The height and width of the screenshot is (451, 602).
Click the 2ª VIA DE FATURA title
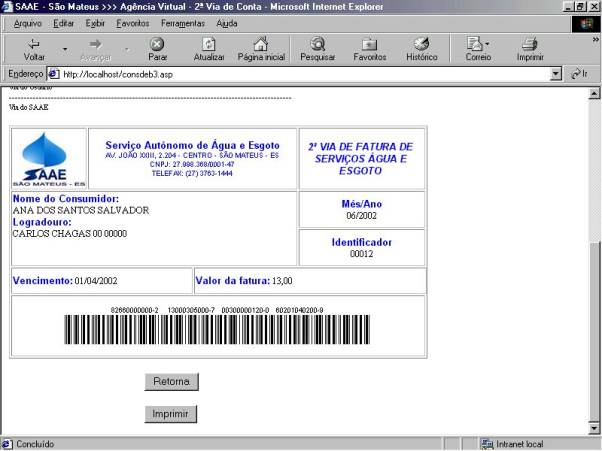click(361, 159)
